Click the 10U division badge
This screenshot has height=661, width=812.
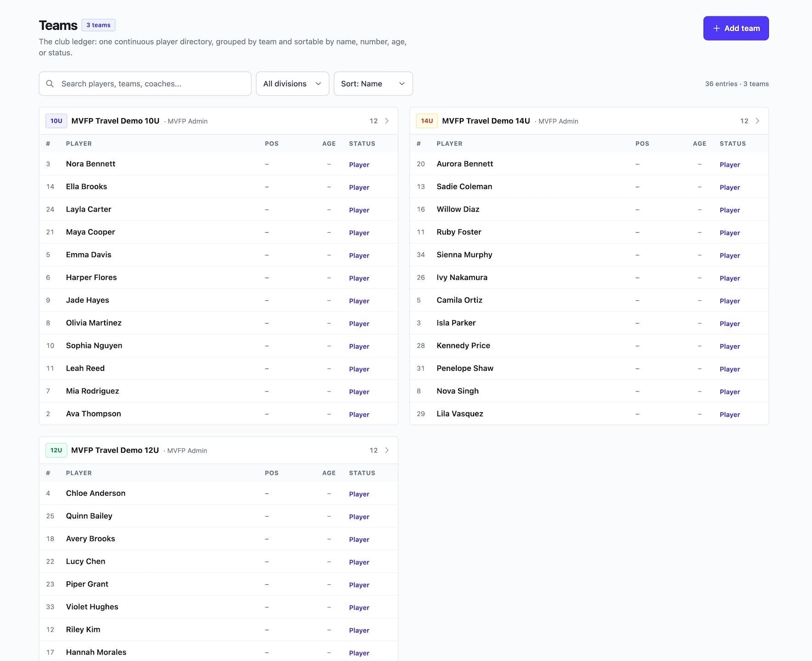point(56,121)
